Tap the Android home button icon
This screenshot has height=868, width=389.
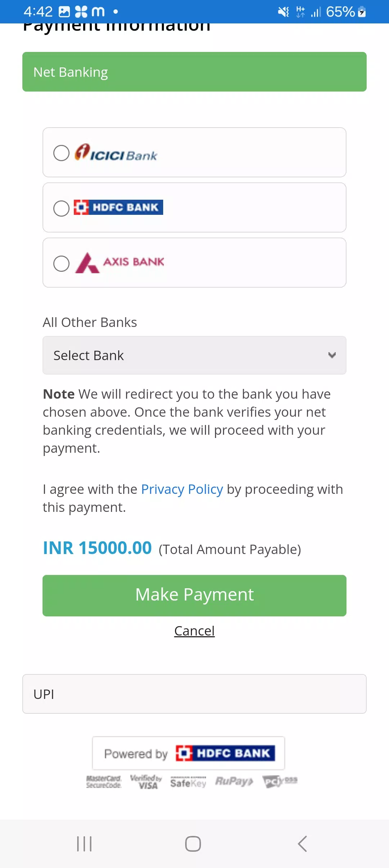(193, 844)
